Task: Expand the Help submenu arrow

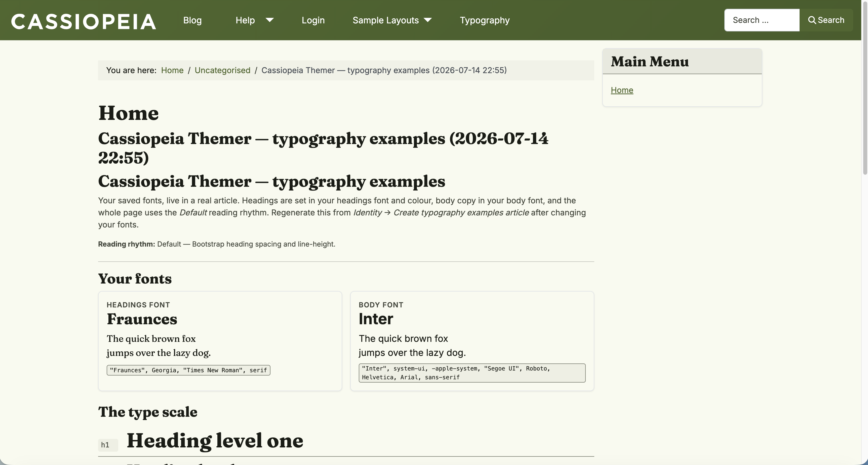Action: 269,20
